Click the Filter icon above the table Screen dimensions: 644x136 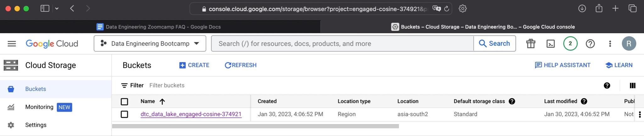tap(124, 85)
